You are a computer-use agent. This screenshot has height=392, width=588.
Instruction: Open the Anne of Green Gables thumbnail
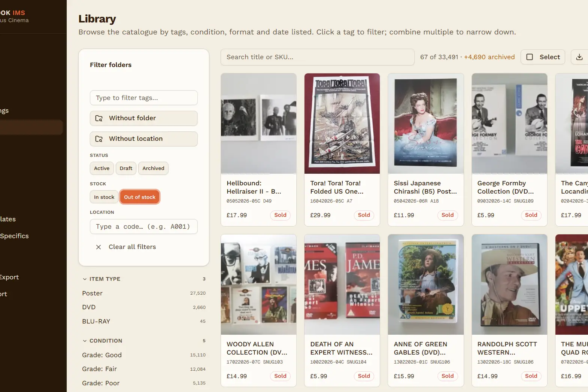pyautogui.click(x=425, y=285)
